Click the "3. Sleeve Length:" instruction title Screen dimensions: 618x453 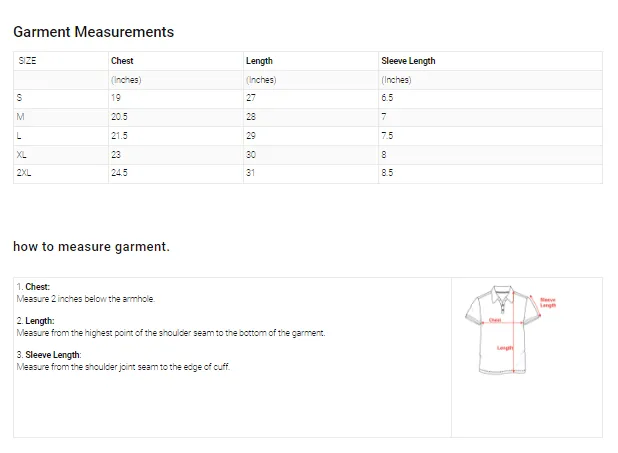49,355
